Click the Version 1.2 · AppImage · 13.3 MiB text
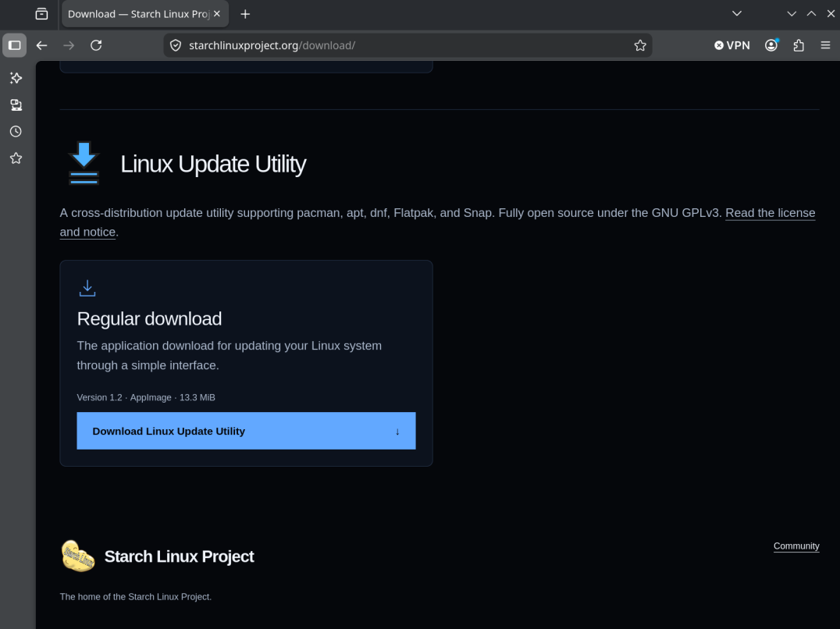Screen dimensions: 840x629 coord(146,398)
